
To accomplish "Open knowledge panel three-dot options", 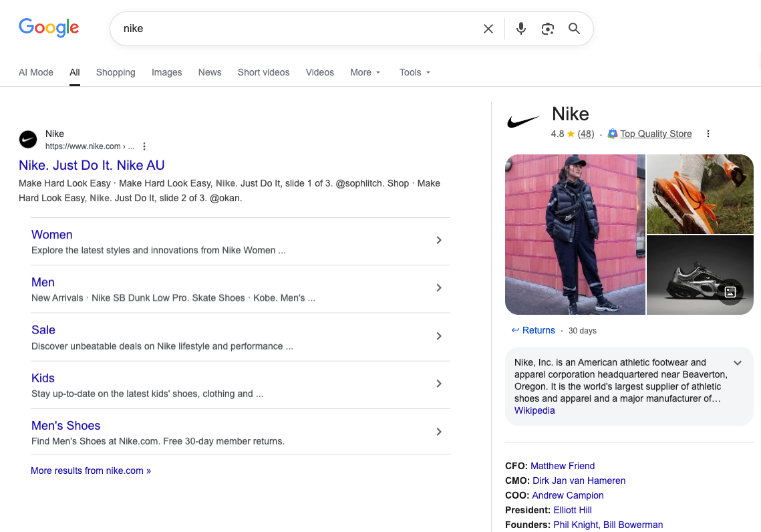I will 708,134.
